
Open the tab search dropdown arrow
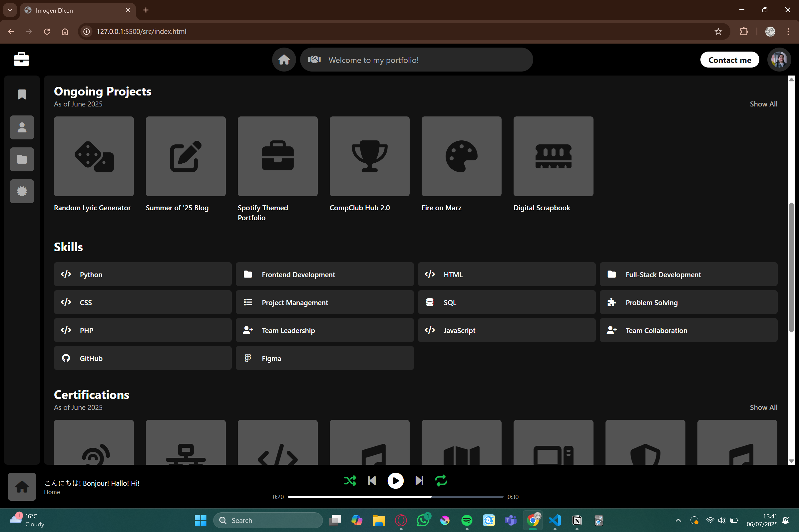pos(10,10)
